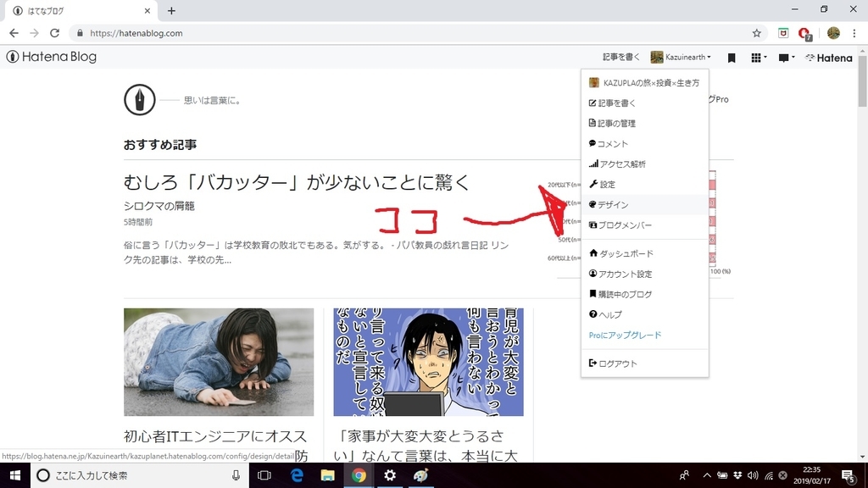Click blog name シロクマの屑籠
The image size is (868, 488).
(x=159, y=206)
